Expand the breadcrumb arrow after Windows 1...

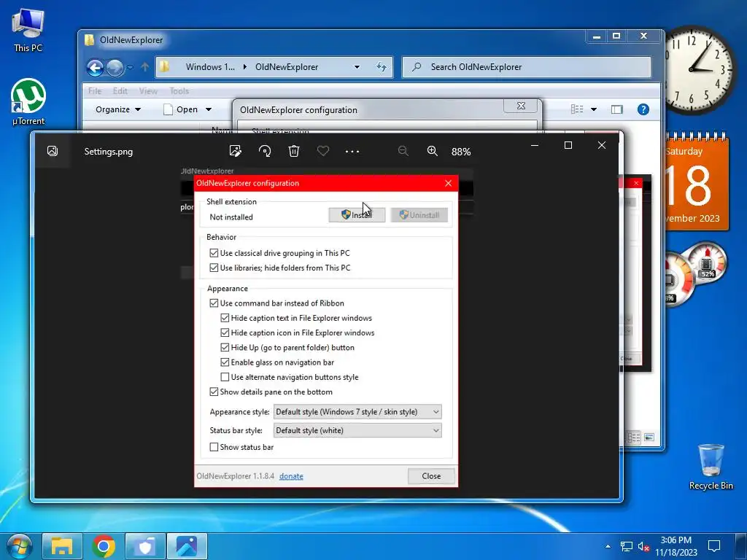click(x=245, y=67)
